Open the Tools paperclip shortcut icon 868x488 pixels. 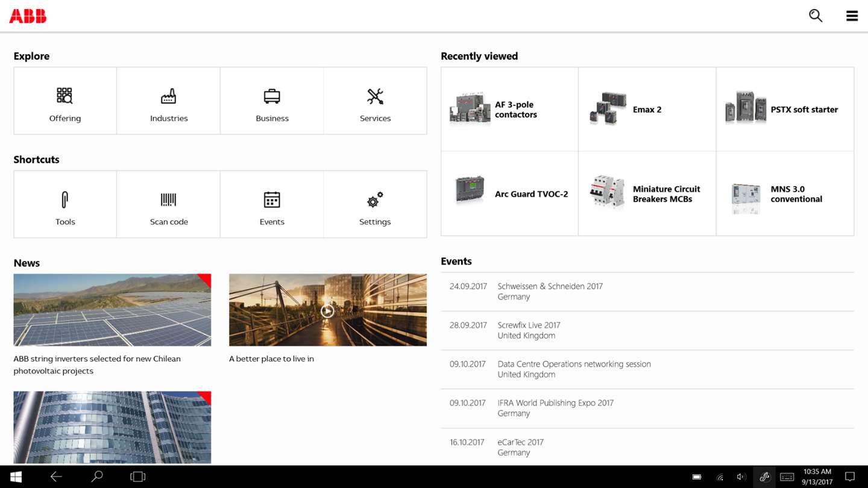[65, 199]
